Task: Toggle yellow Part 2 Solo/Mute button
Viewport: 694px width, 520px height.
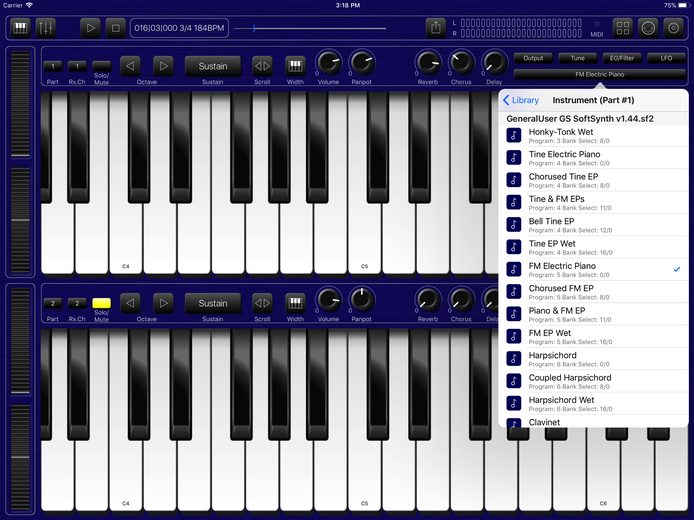Action: (101, 303)
